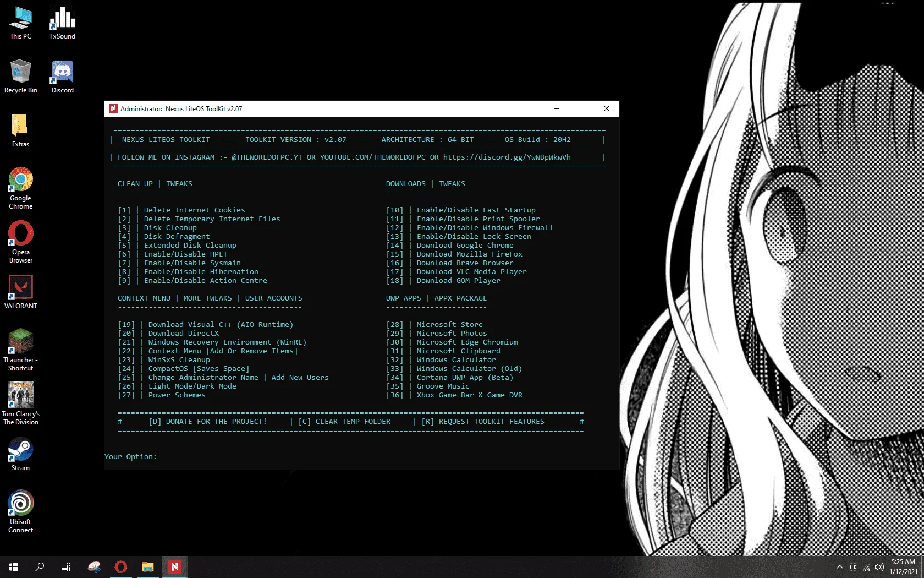Open the network tray icon
924x578 pixels.
[x=867, y=567]
